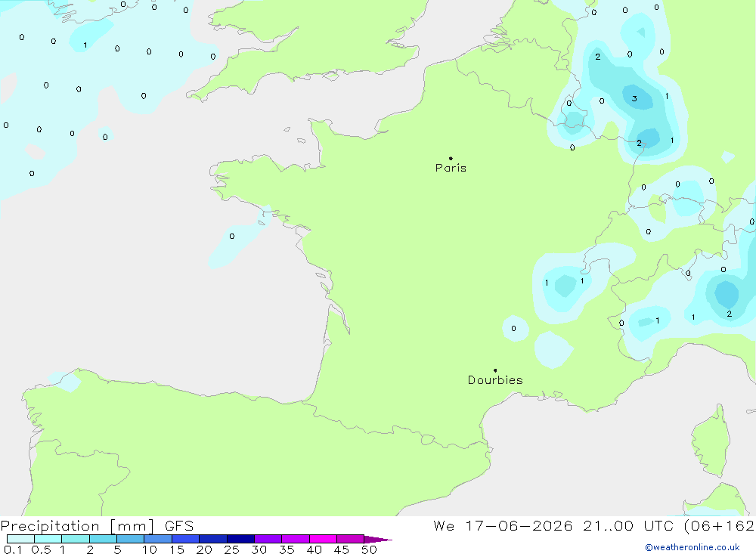Pick the 25–30 mm dark navy legend swatch
Image resolution: width=756 pixels, height=554 pixels.
(240, 539)
